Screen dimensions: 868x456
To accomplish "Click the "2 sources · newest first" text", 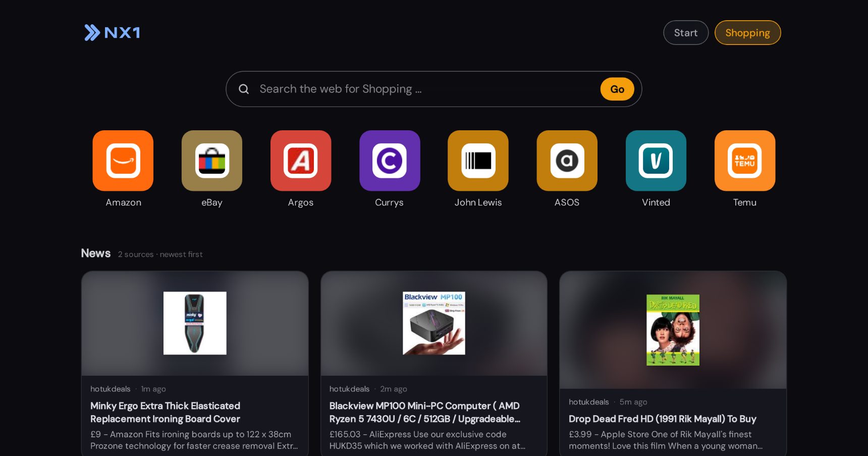I will tap(160, 255).
